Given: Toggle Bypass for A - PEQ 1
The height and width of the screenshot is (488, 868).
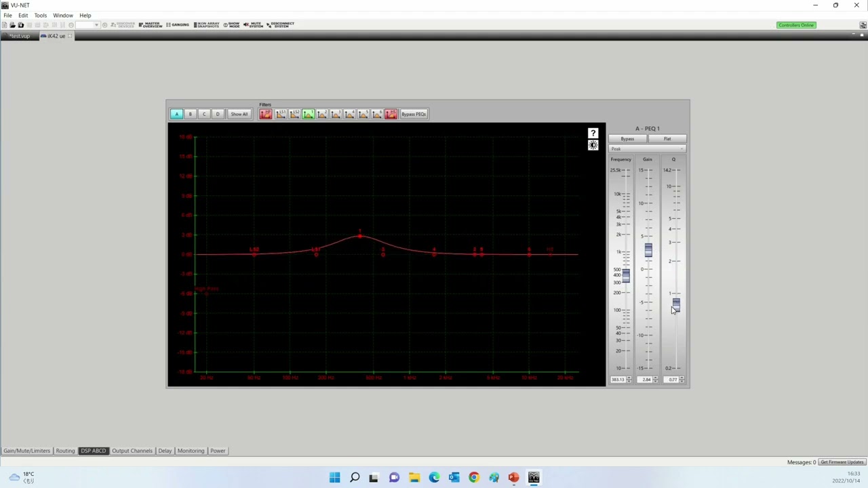Looking at the screenshot, I should [627, 139].
